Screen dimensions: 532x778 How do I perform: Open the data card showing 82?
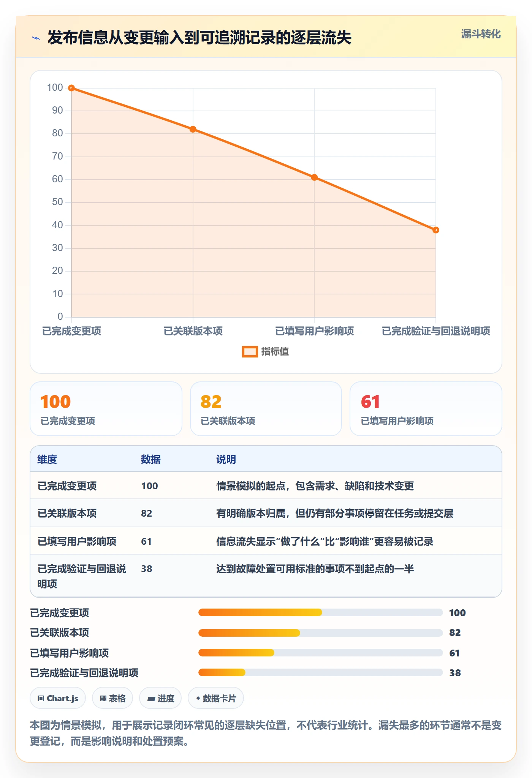(x=266, y=409)
